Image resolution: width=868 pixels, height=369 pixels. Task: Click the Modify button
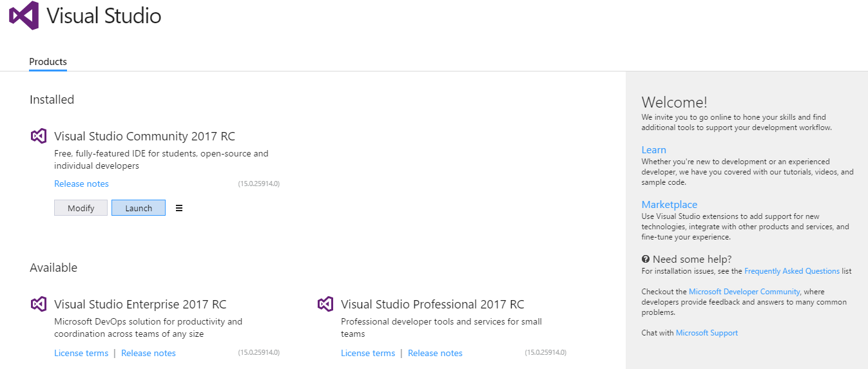click(81, 208)
